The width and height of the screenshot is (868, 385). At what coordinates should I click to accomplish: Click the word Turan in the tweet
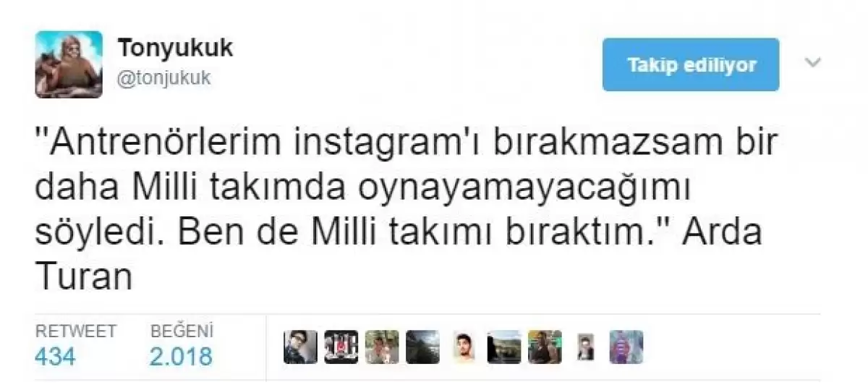pyautogui.click(x=83, y=278)
